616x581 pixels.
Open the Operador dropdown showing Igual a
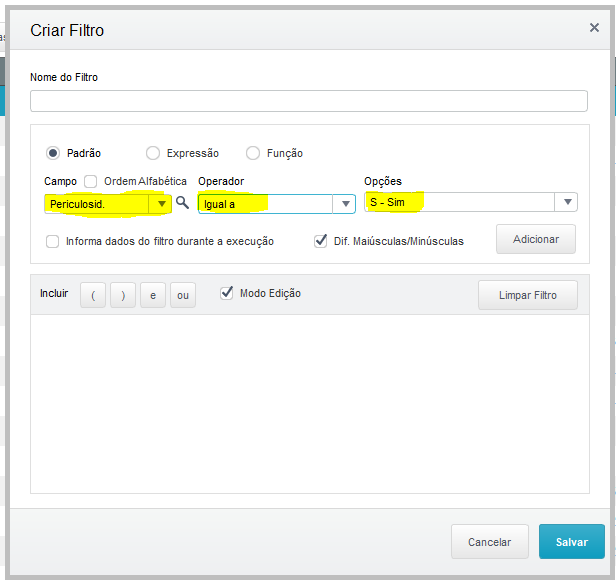(277, 204)
